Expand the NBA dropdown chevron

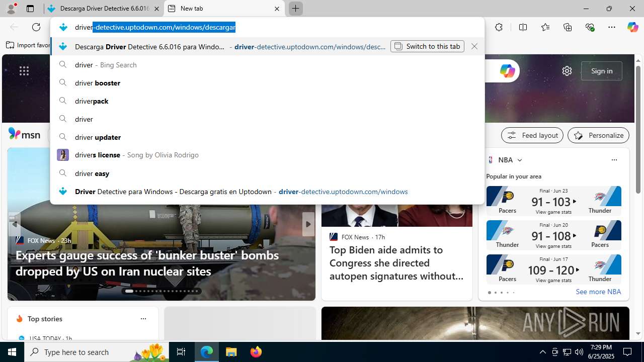click(520, 160)
